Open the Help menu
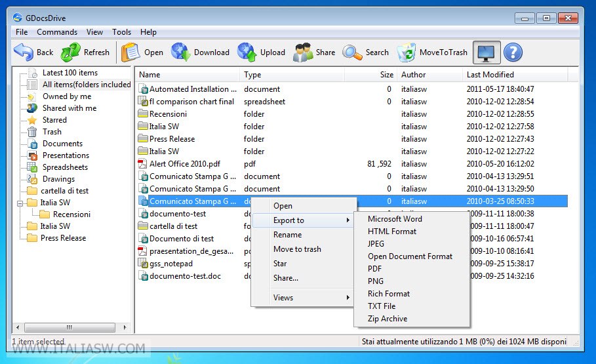The image size is (596, 364). pos(148,32)
